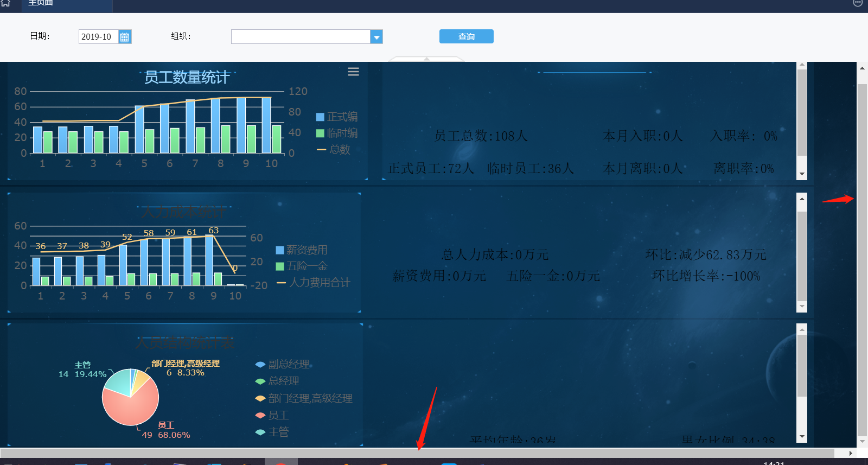Toggle the 五险一金 legend series
This screenshot has height=465, width=868.
[302, 266]
